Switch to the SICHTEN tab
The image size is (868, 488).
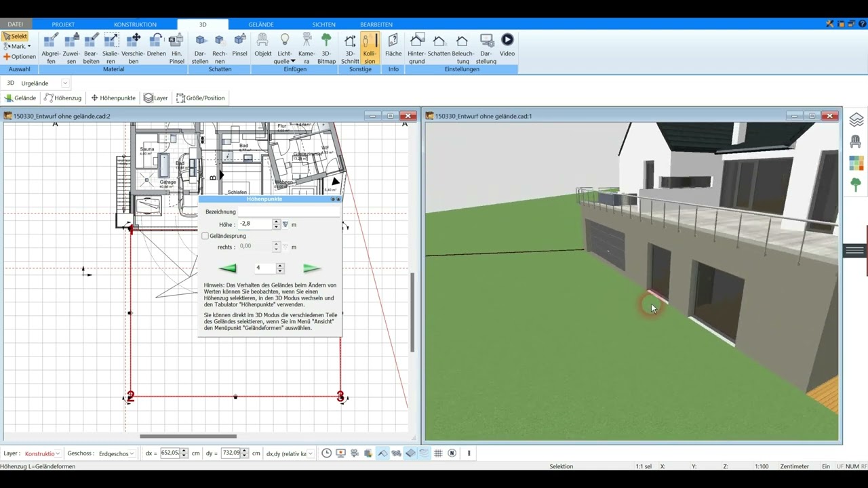tap(324, 24)
